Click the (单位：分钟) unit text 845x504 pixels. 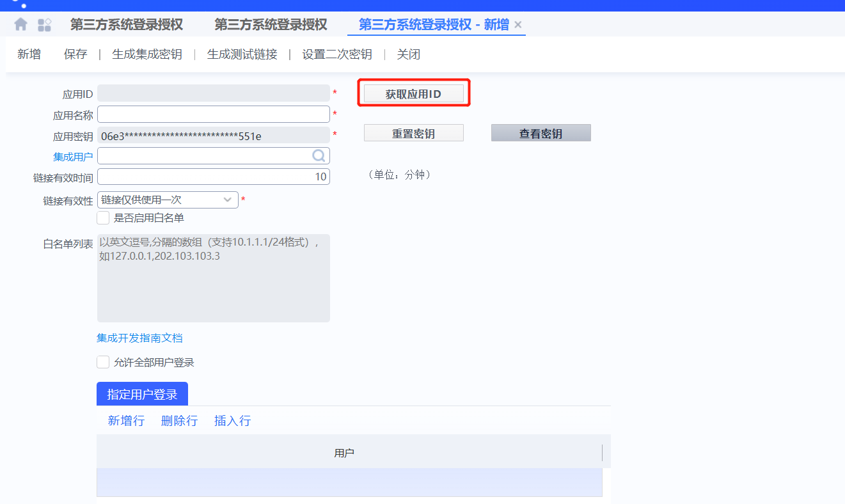(x=400, y=175)
